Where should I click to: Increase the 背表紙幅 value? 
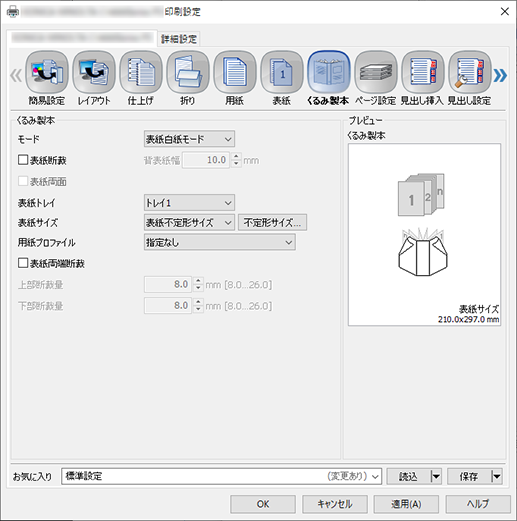pos(236,156)
